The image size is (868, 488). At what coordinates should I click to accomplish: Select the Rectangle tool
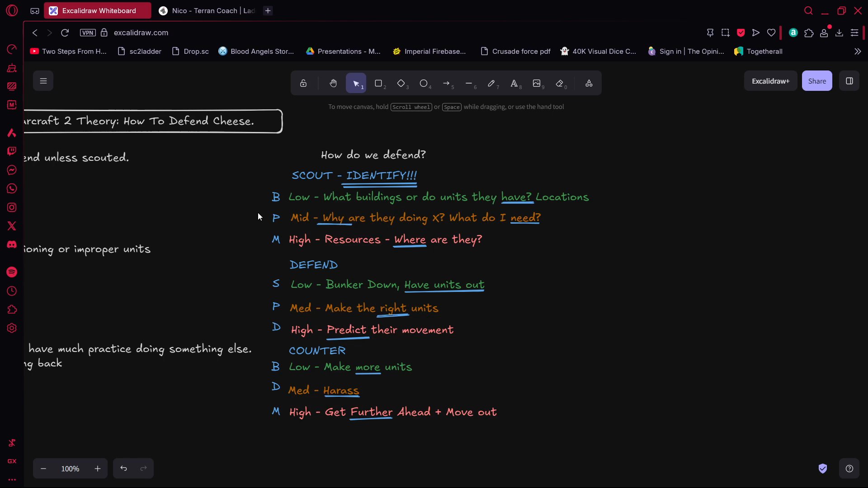[x=378, y=83]
